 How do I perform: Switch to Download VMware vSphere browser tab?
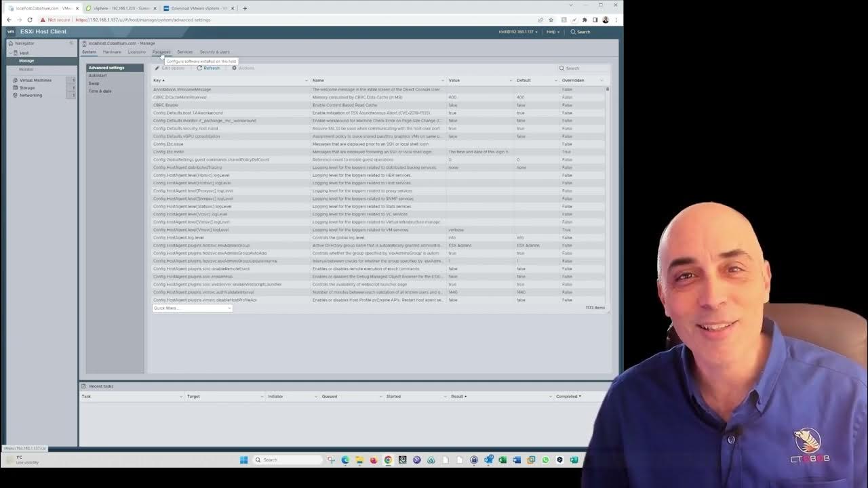tap(198, 8)
